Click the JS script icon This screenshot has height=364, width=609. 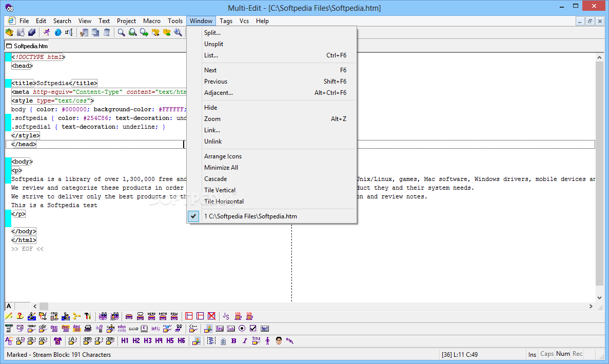pos(226,316)
